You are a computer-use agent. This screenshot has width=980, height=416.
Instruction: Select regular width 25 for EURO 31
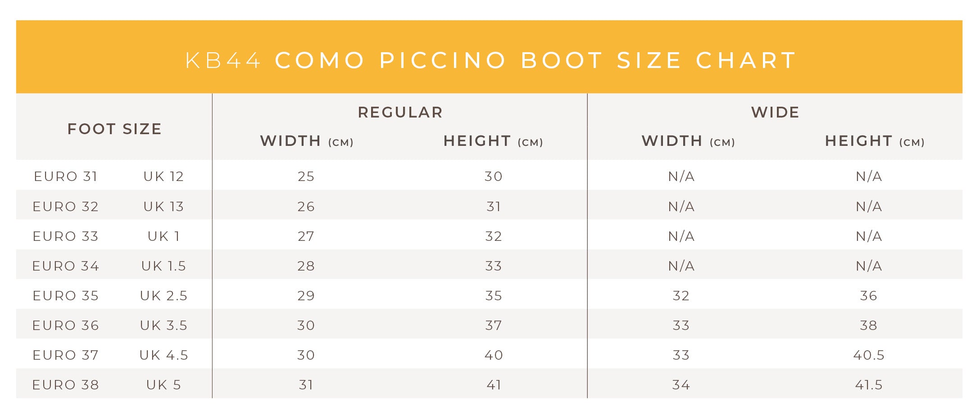click(x=306, y=176)
